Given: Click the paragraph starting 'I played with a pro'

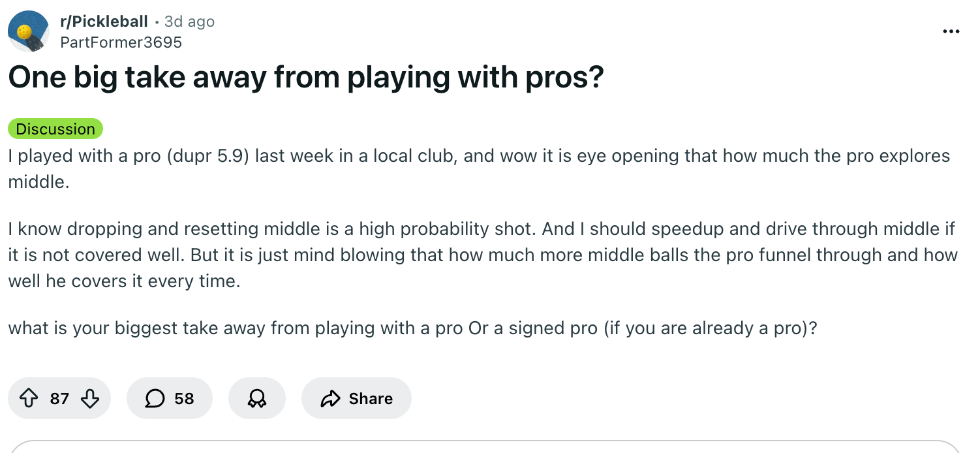Looking at the screenshot, I should (x=478, y=168).
